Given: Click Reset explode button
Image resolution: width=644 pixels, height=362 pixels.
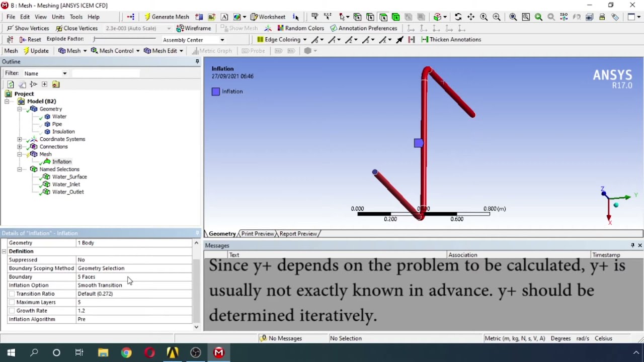Looking at the screenshot, I should point(30,39).
